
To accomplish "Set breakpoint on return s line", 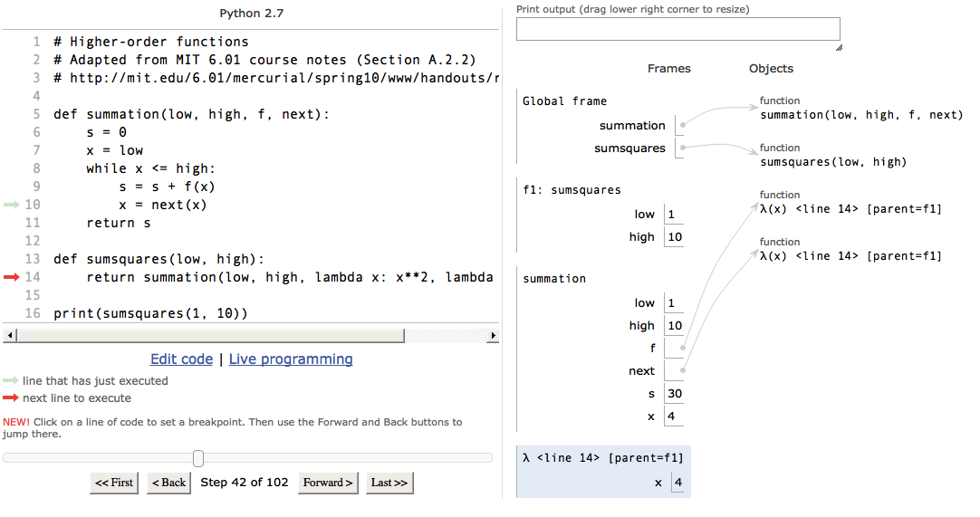I will pyautogui.click(x=118, y=223).
